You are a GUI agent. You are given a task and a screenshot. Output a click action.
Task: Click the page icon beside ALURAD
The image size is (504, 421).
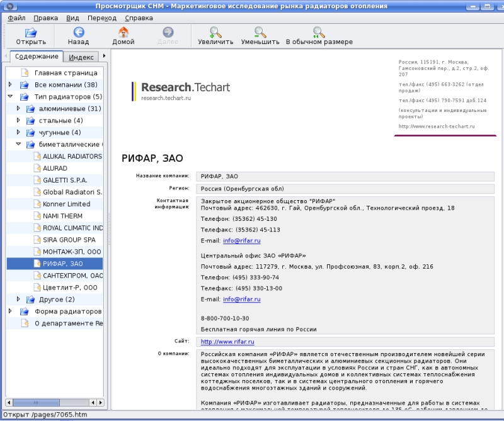(x=37, y=168)
